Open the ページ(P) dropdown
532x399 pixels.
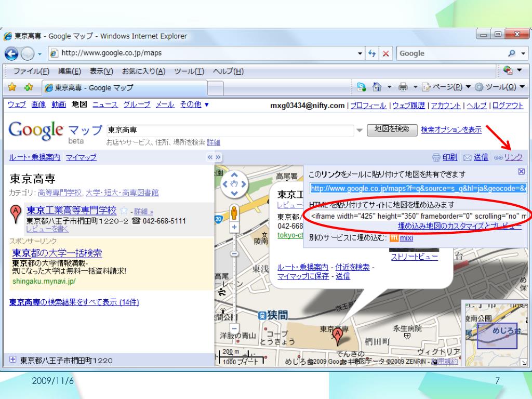click(x=446, y=87)
